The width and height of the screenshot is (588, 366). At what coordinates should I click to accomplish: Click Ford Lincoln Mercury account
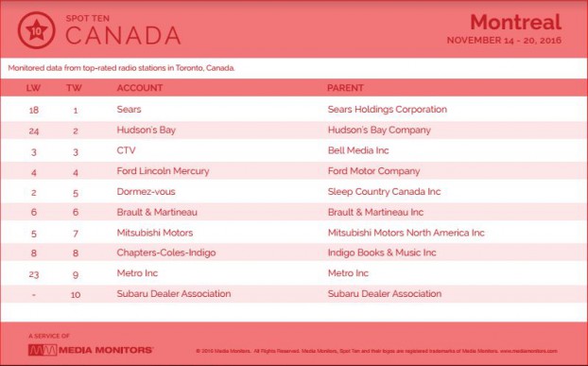[x=163, y=171]
